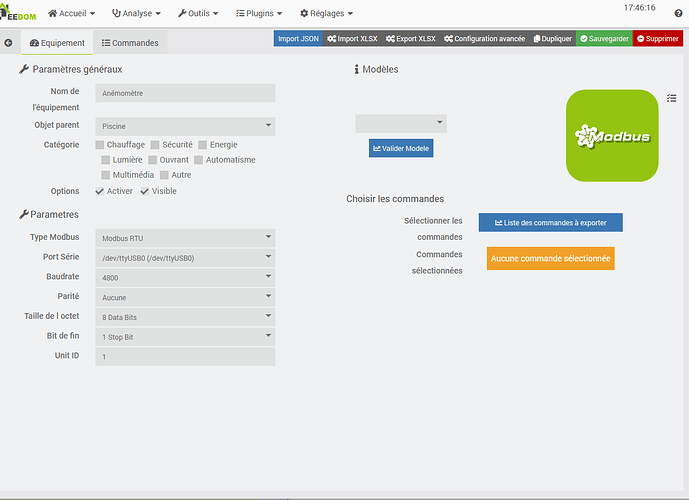The width and height of the screenshot is (689, 500).
Task: Save with the green Sauvegarder button
Action: [x=604, y=39]
